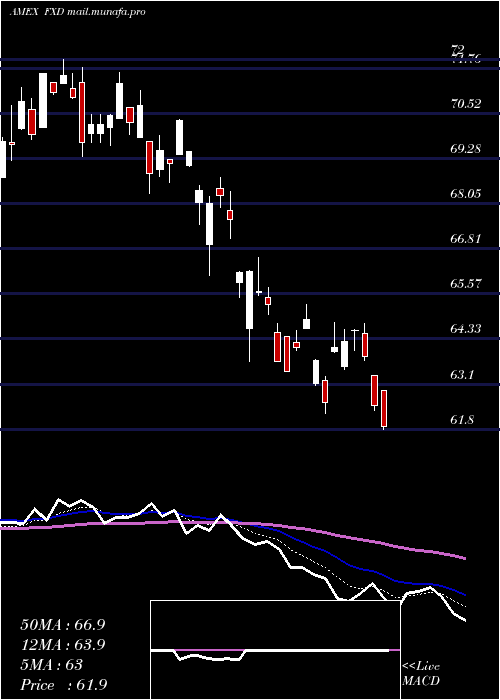Click the 50MA : 66.9 readout

[63, 625]
